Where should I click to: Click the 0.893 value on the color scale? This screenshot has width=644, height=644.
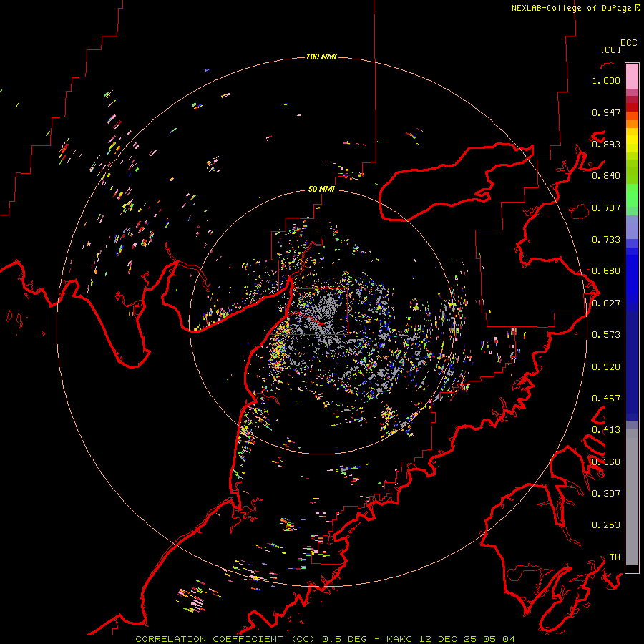point(606,144)
